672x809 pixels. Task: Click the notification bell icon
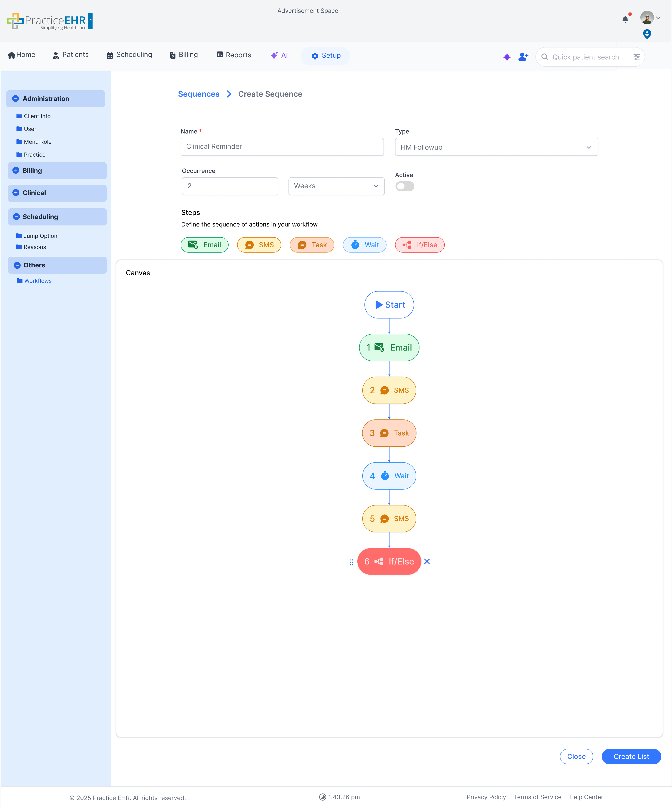tap(625, 19)
